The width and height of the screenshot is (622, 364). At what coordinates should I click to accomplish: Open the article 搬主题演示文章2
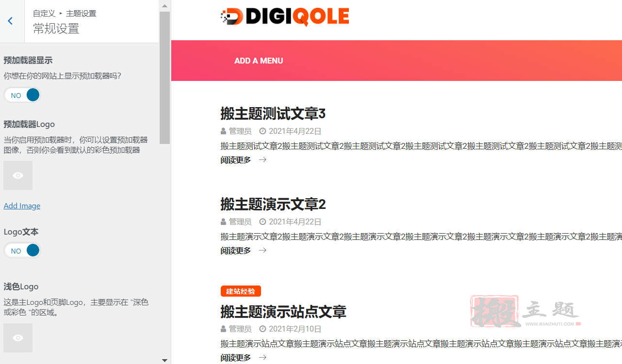(273, 204)
